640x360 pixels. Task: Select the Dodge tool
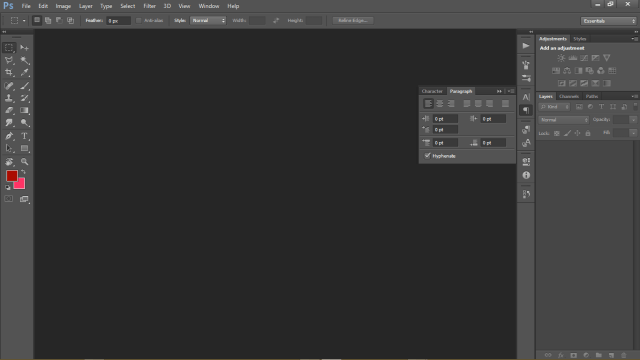coord(24,122)
